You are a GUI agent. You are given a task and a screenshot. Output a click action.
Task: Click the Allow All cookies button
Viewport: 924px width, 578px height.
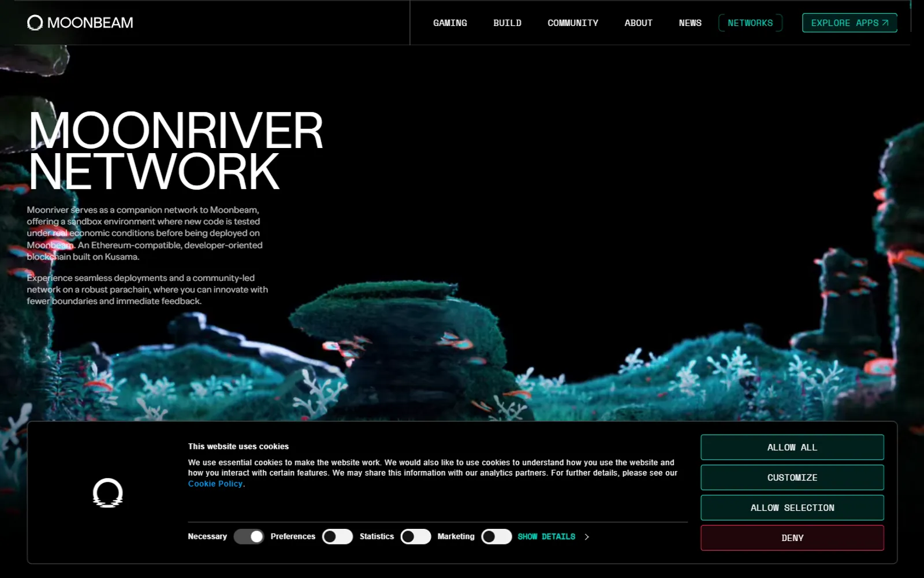click(x=792, y=447)
